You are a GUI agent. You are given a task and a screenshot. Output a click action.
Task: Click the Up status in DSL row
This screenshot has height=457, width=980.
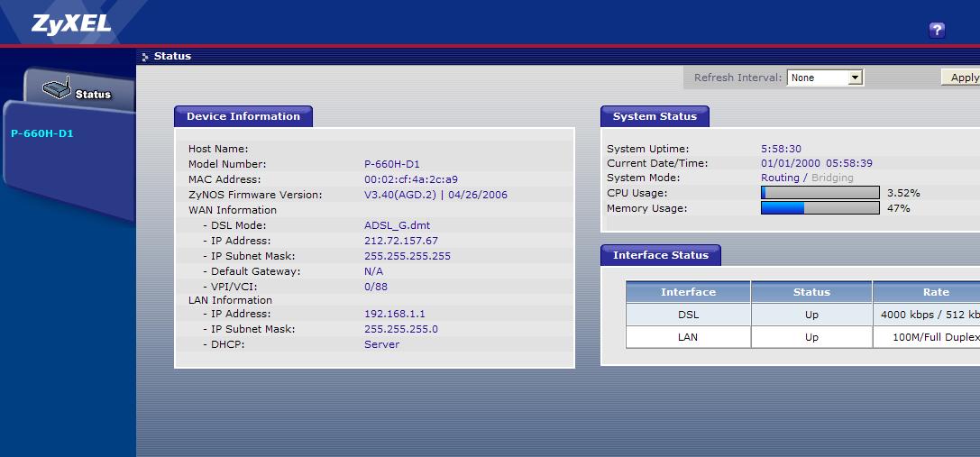(x=811, y=315)
